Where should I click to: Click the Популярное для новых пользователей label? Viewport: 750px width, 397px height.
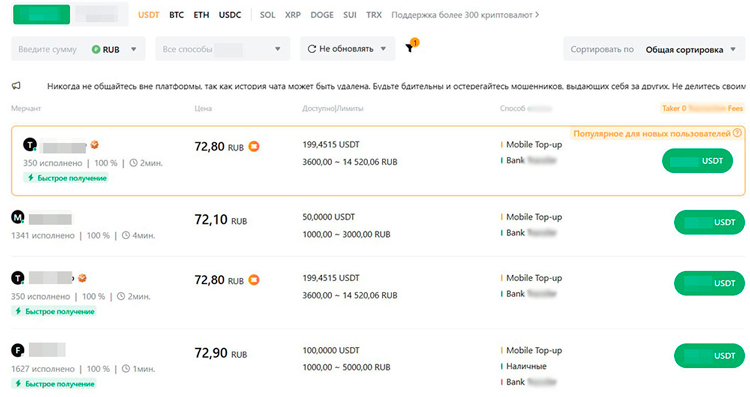coord(652,133)
